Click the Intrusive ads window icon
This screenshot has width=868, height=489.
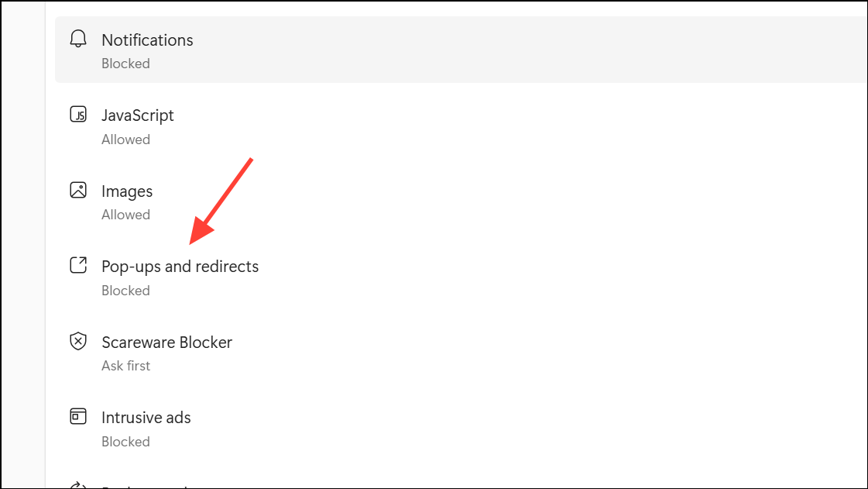(78, 417)
